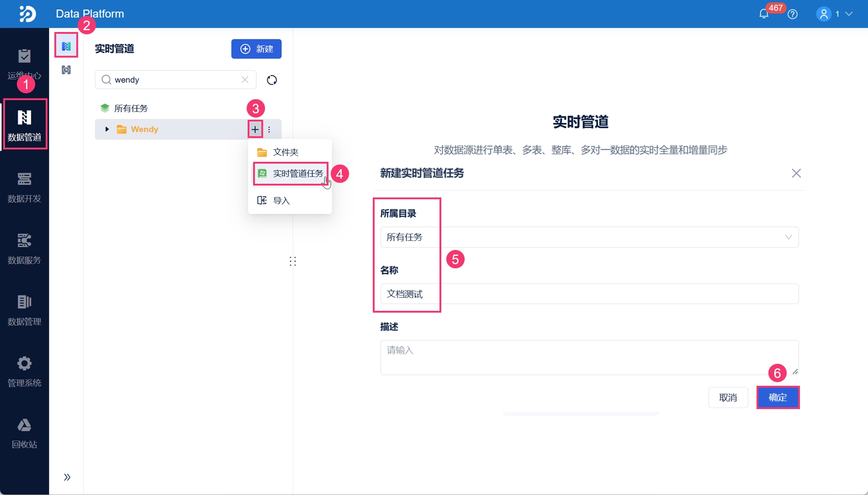Open 回收站 recycle bin
Viewport: 868px width, 495px height.
point(24,433)
